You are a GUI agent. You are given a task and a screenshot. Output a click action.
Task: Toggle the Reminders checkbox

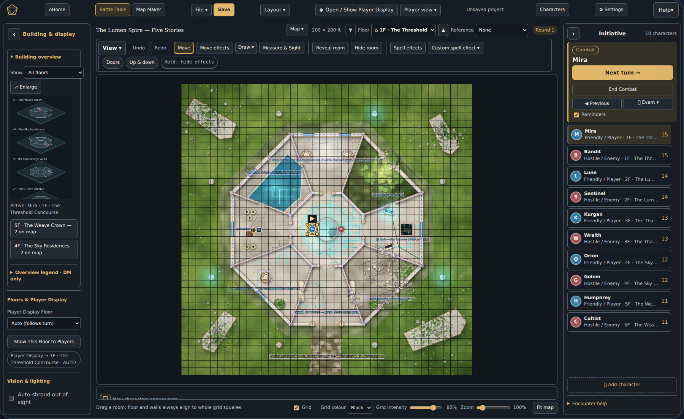coord(576,115)
